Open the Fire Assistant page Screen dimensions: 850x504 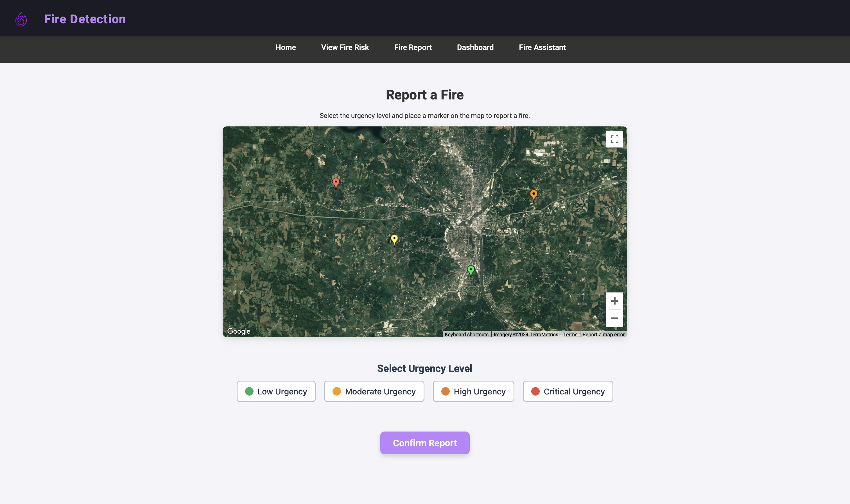click(x=542, y=47)
